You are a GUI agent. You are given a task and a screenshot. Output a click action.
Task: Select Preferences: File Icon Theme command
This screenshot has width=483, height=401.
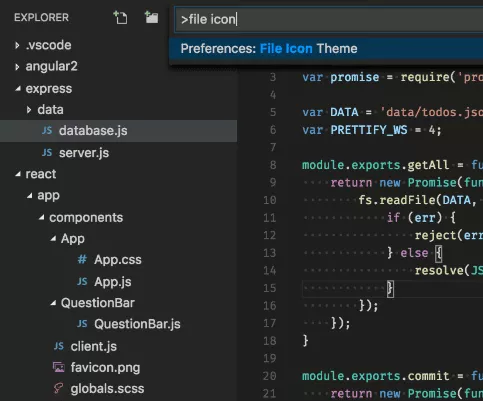click(x=326, y=49)
